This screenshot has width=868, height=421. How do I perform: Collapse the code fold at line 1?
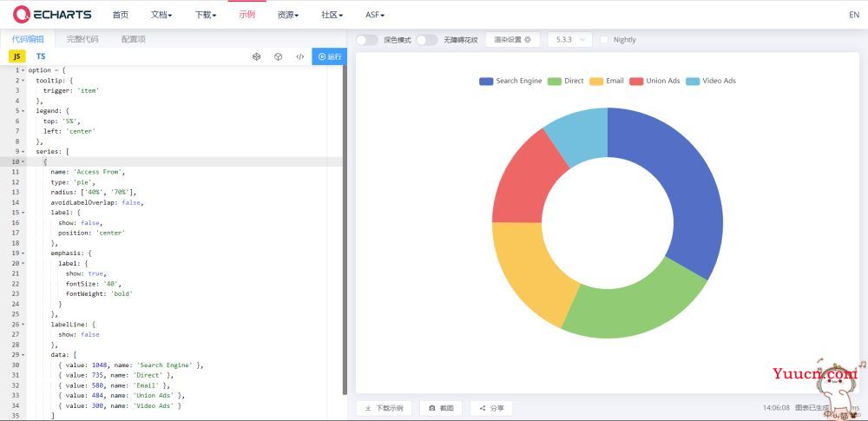click(23, 70)
